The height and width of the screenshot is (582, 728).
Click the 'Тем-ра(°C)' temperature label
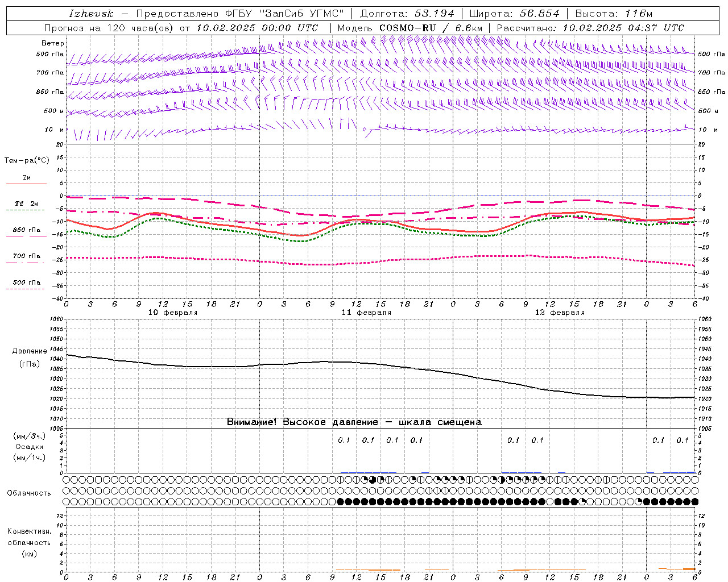[27, 161]
